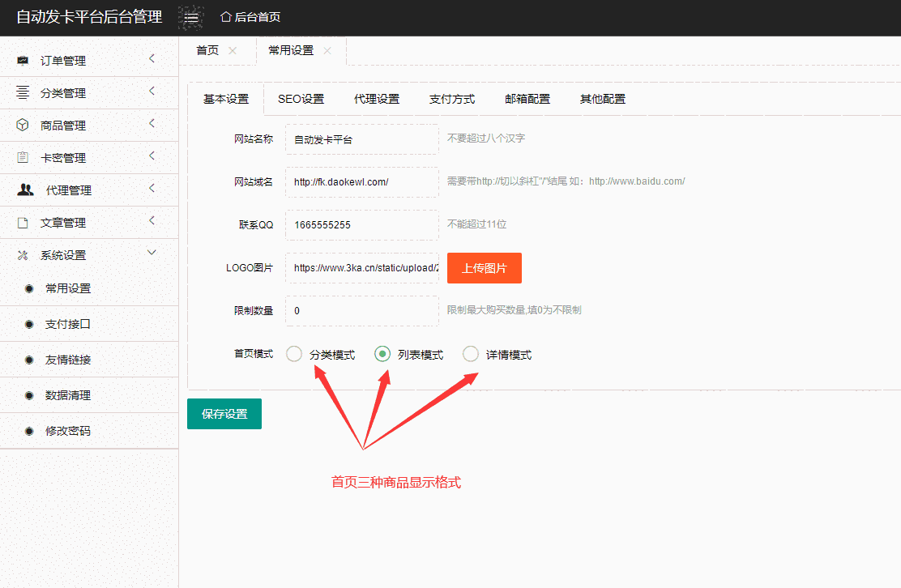Screen dimensions: 901x588
Task: Click the 上传图片 button
Action: [484, 268]
